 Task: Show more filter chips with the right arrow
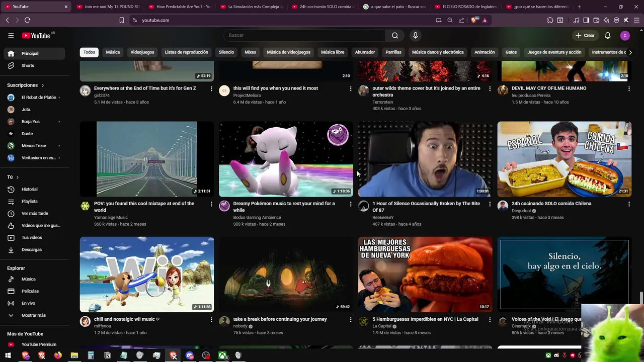(630, 52)
